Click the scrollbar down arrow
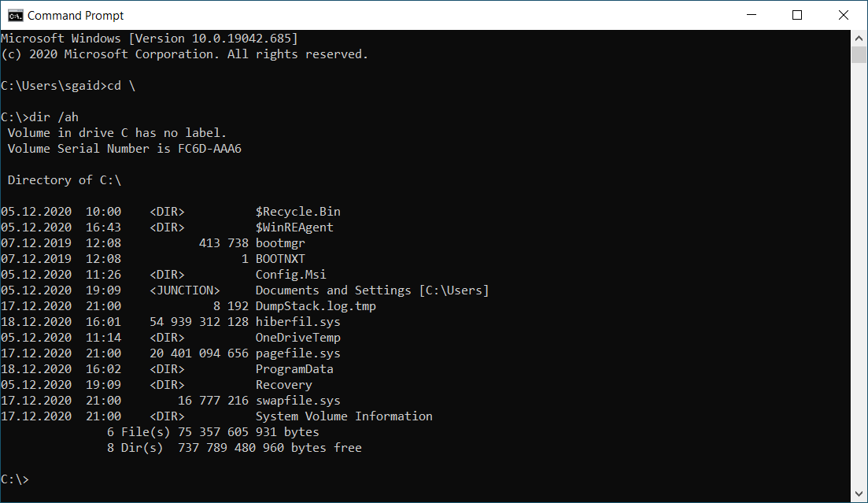 859,495
